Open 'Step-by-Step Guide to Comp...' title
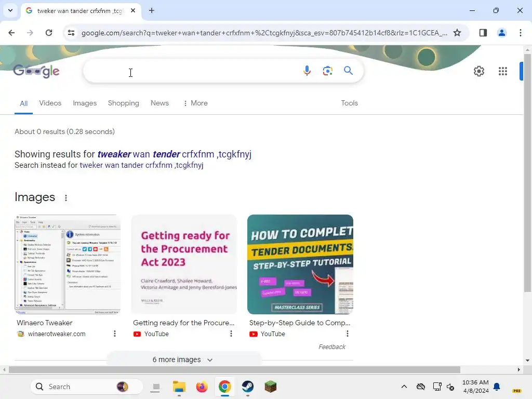 click(x=300, y=323)
